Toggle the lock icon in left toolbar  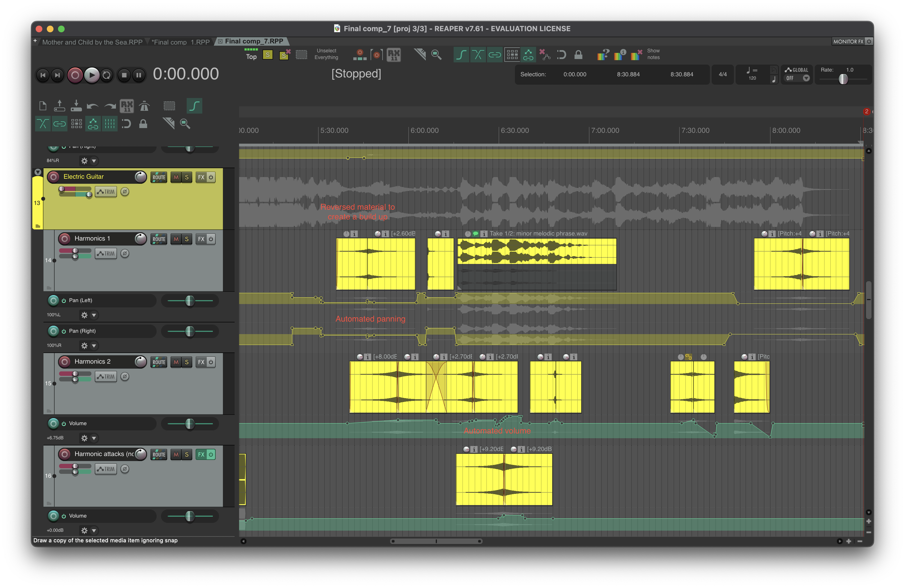[143, 123]
